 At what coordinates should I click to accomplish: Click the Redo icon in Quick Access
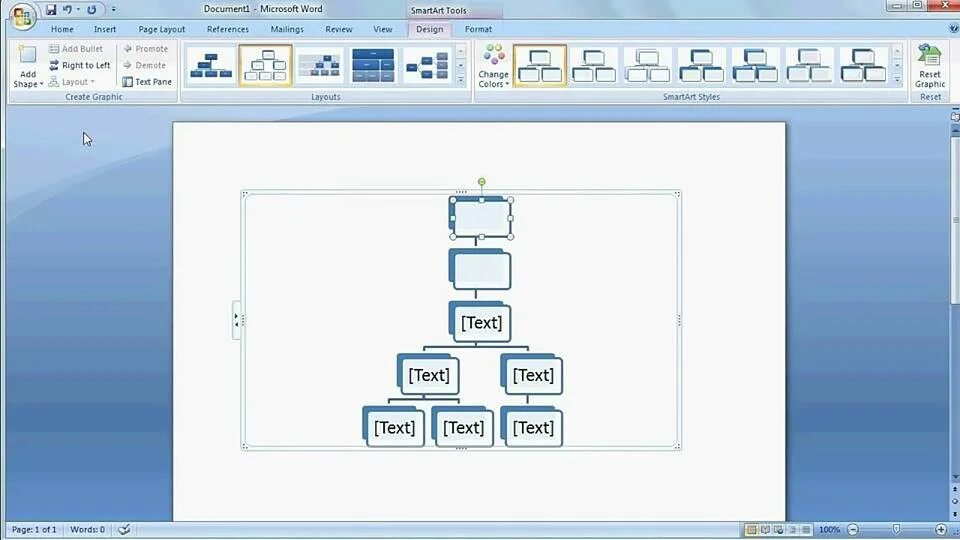click(x=92, y=10)
